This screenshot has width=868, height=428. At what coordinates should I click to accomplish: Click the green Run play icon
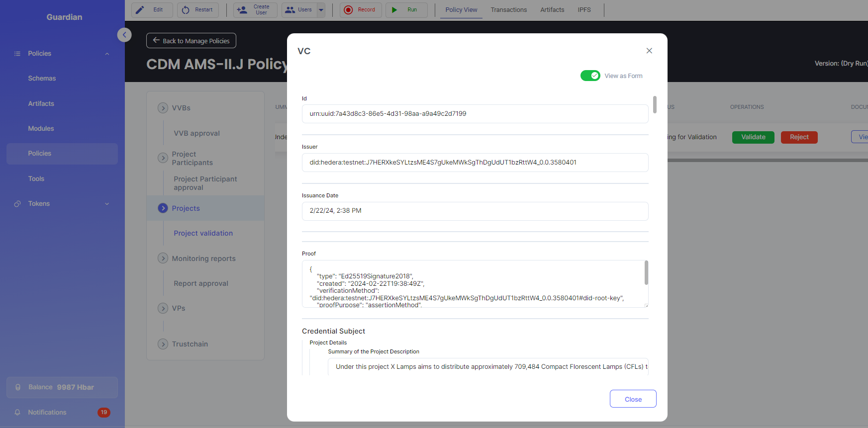pos(394,10)
